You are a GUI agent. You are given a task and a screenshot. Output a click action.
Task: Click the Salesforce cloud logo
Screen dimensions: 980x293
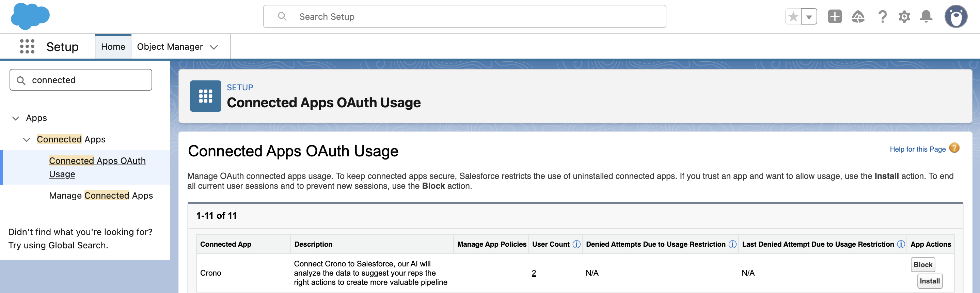(x=30, y=16)
